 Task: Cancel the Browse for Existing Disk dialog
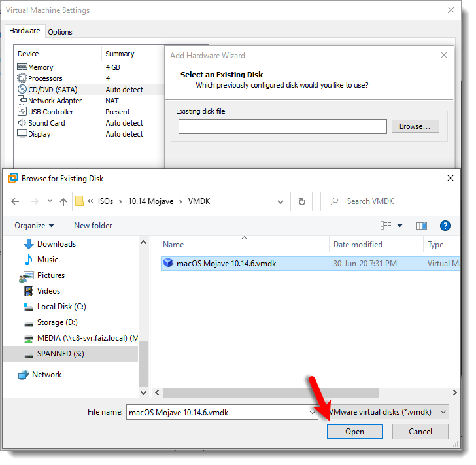pos(420,432)
